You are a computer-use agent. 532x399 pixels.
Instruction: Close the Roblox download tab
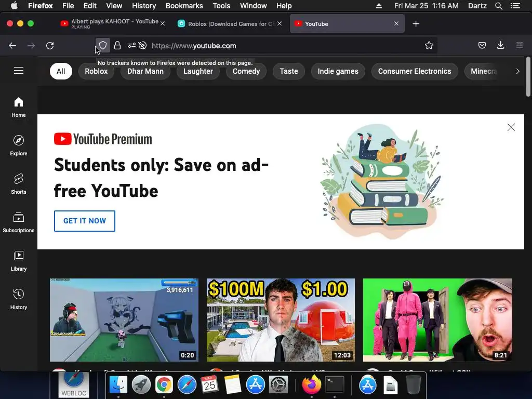click(280, 23)
